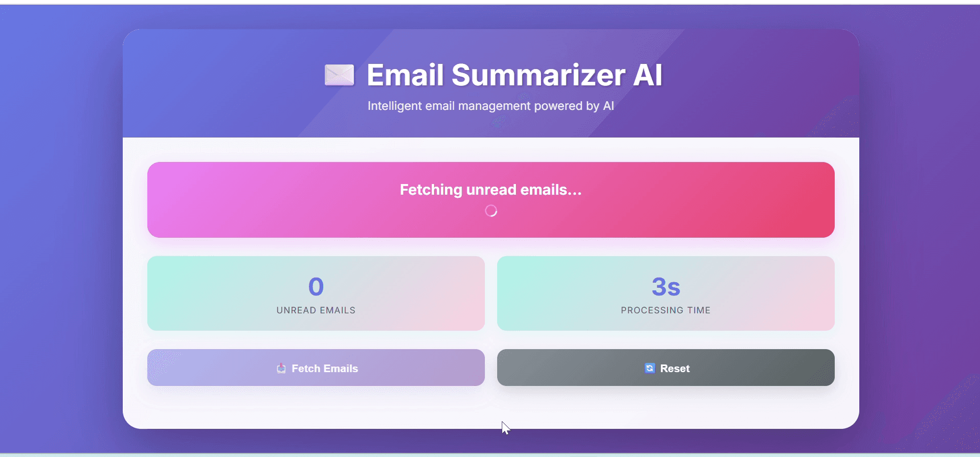Click the 'Intelligent email management' subtitle text
This screenshot has height=457, width=980.
point(490,106)
